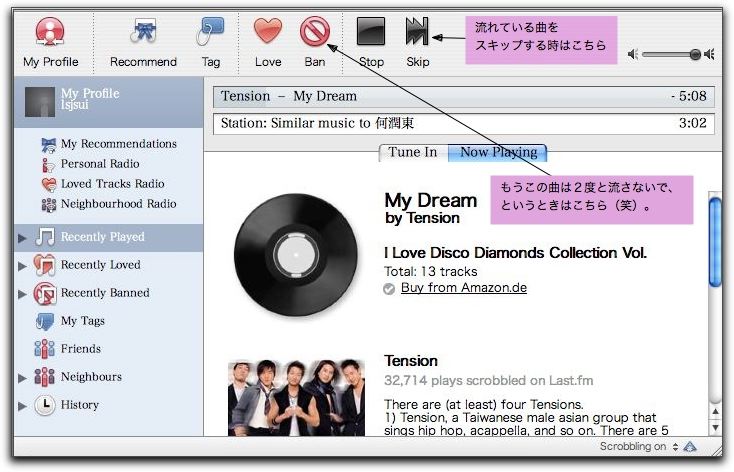Expand the History triangle

tap(22, 406)
